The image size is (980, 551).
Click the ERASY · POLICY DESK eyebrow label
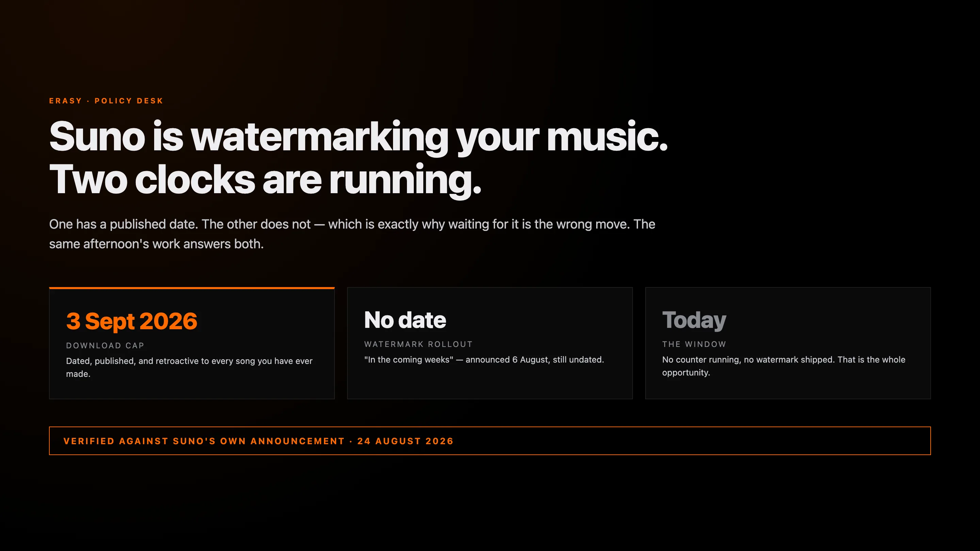[x=106, y=101]
